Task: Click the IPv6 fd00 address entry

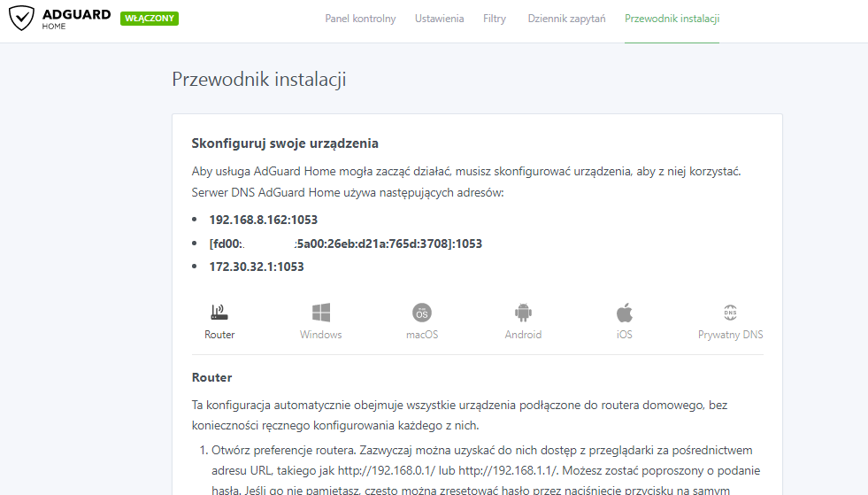Action: click(x=345, y=244)
